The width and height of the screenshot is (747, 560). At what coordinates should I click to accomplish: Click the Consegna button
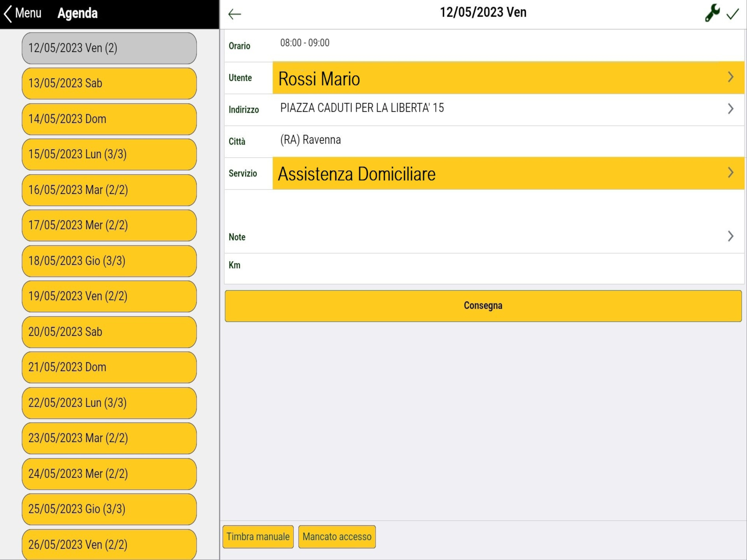click(x=483, y=306)
